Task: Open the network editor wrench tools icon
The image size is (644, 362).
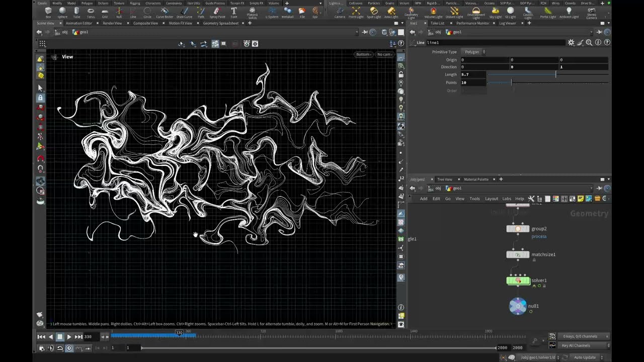Action: coord(531,199)
